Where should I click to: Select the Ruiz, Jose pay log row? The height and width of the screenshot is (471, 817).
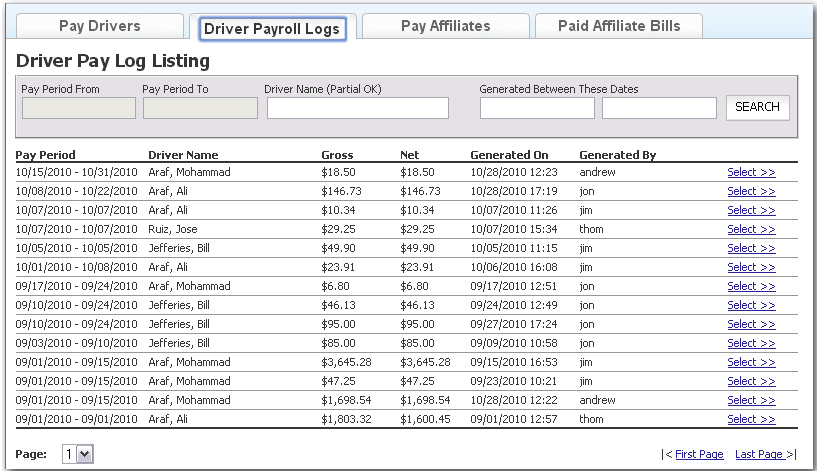[751, 229]
